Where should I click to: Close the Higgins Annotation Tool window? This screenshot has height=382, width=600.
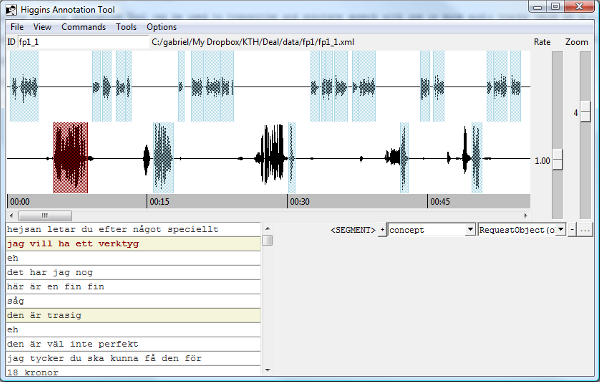pos(579,7)
